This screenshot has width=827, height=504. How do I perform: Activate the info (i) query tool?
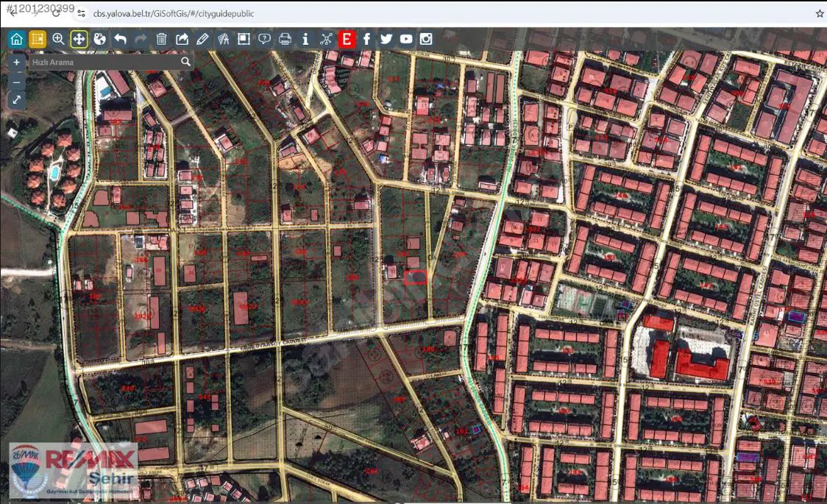pyautogui.click(x=305, y=39)
